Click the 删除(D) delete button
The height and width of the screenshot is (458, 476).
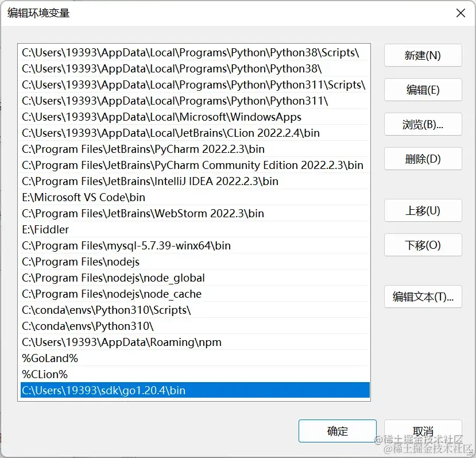tap(423, 159)
